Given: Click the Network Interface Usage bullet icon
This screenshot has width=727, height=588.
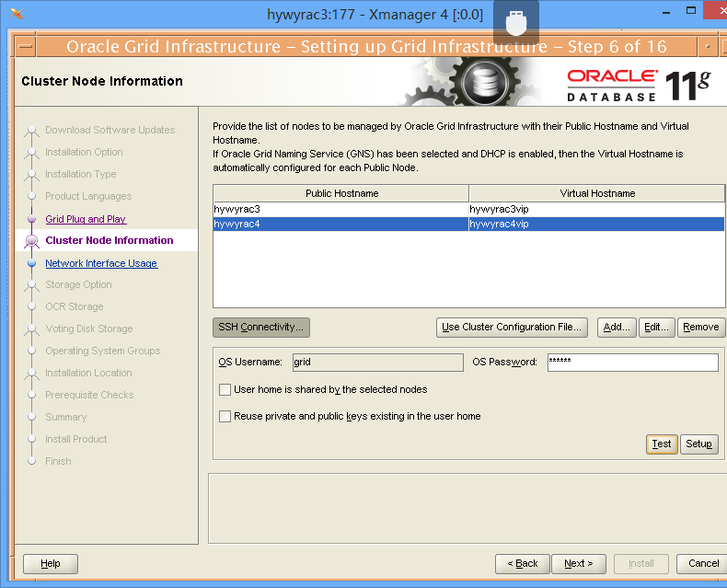Looking at the screenshot, I should (x=31, y=263).
